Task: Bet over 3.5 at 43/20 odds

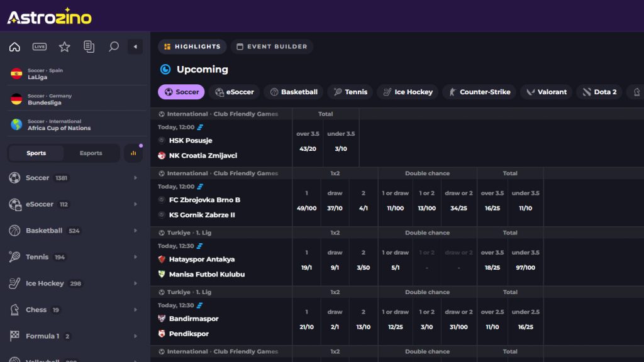Action: tap(308, 142)
